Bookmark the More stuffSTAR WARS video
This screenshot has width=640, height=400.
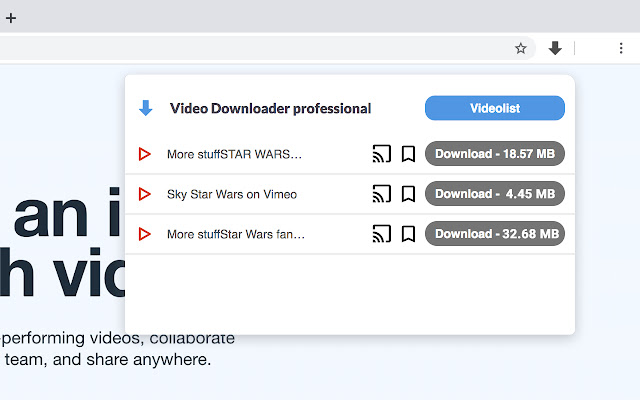[x=408, y=154]
